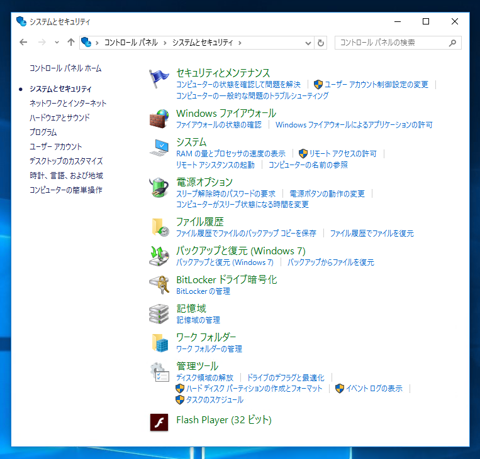Viewport: 480px width, 459px height.
Task: Open ユーザー アカウント category
Action: click(x=55, y=146)
